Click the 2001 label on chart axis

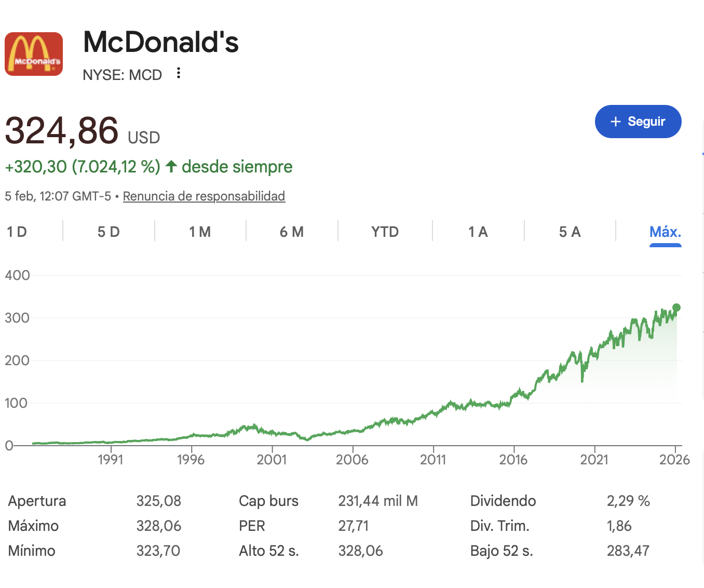(x=272, y=460)
